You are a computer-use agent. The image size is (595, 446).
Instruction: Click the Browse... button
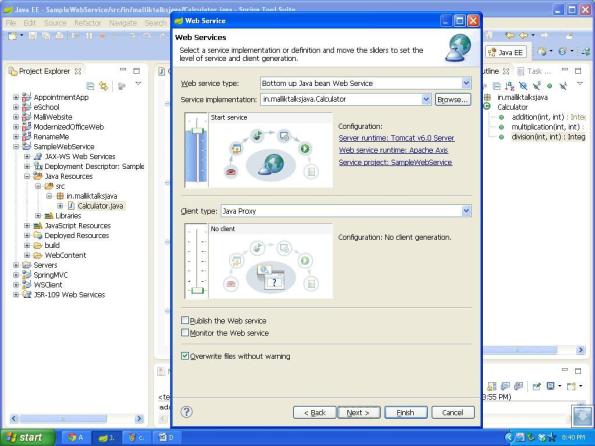pos(453,99)
